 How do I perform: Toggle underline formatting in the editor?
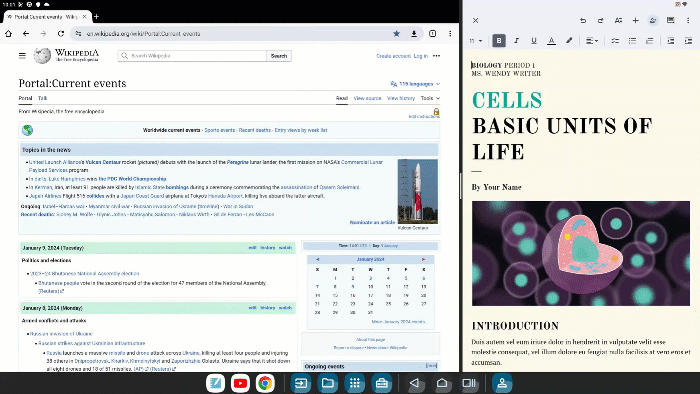(x=533, y=41)
